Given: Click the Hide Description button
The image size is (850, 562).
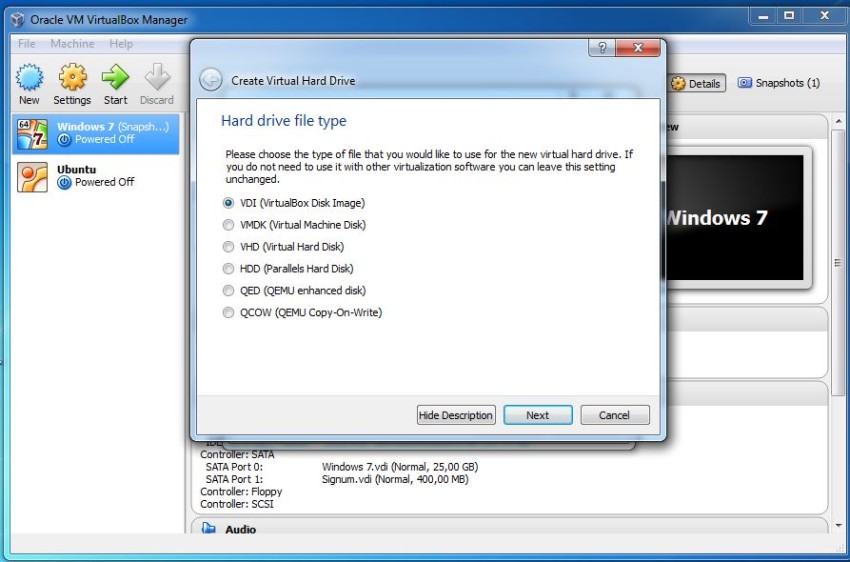Looking at the screenshot, I should pyautogui.click(x=456, y=415).
